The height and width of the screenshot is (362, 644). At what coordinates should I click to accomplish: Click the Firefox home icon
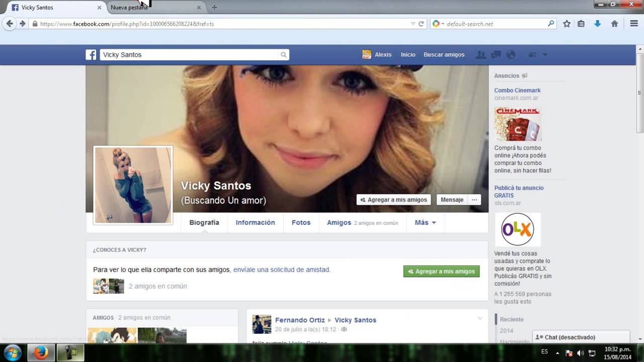(614, 23)
